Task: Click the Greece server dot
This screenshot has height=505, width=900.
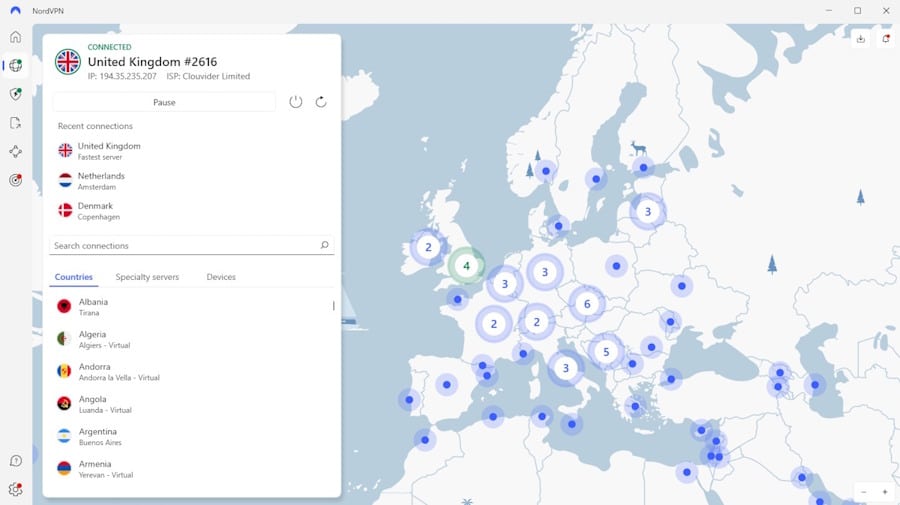Action: (635, 406)
